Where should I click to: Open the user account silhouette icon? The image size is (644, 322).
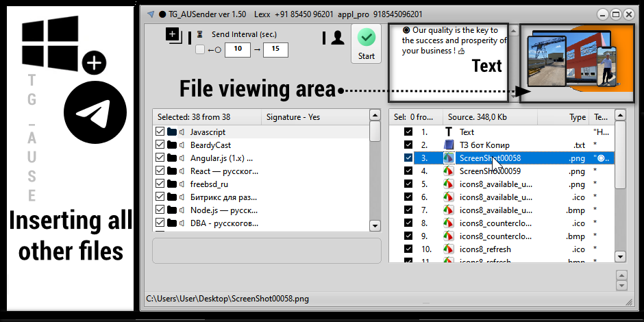click(338, 38)
